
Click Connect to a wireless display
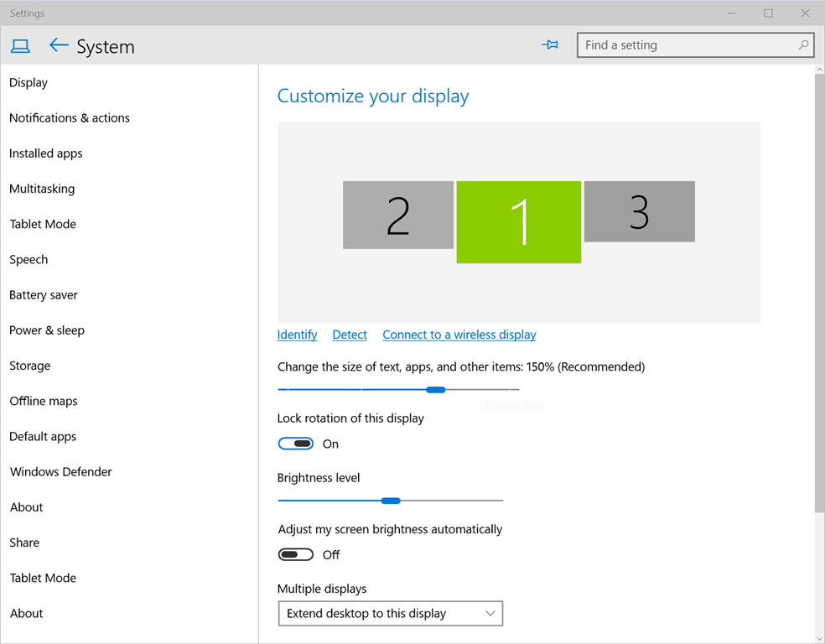tap(459, 335)
